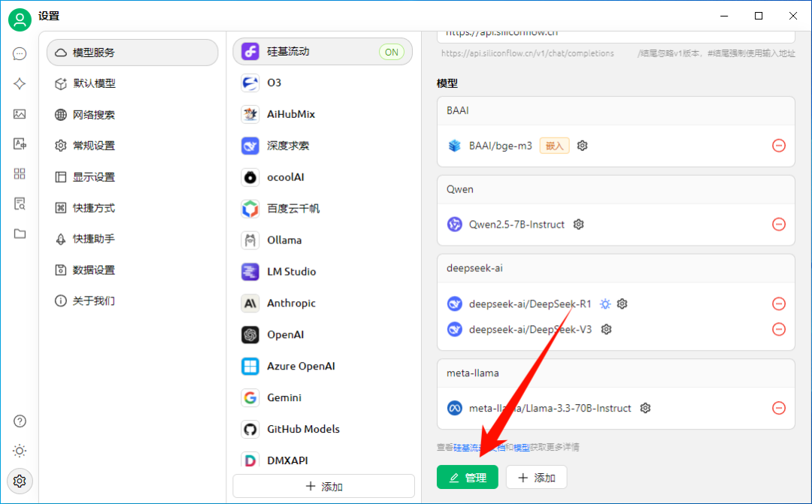The height and width of the screenshot is (504, 812).
Task: Select the DMXAPI provider
Action: (x=323, y=460)
